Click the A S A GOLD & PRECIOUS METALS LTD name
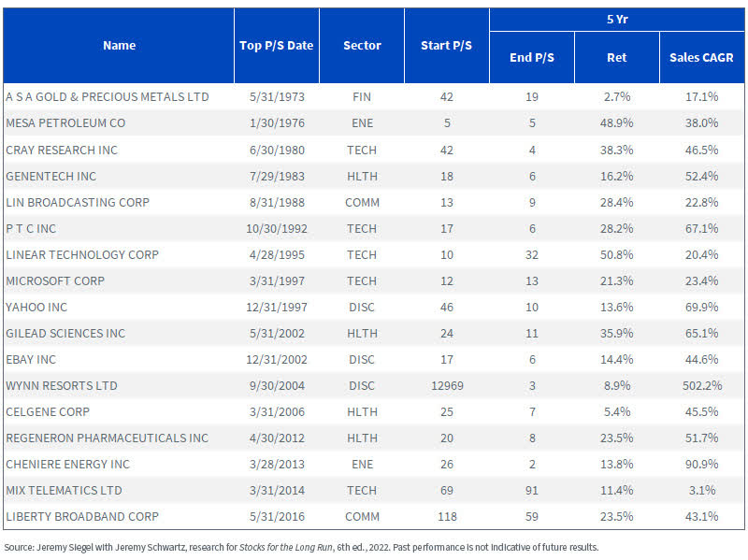Image resolution: width=748 pixels, height=560 pixels. click(x=108, y=97)
